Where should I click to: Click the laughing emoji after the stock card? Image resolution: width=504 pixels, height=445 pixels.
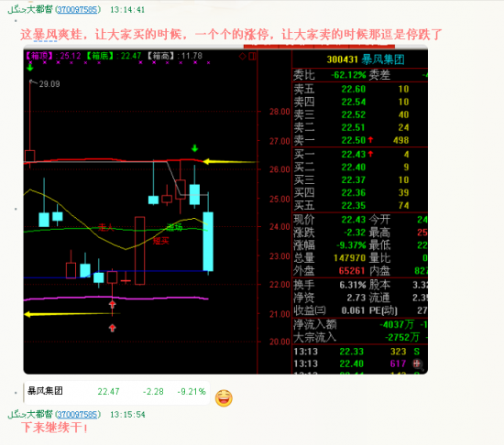(224, 398)
